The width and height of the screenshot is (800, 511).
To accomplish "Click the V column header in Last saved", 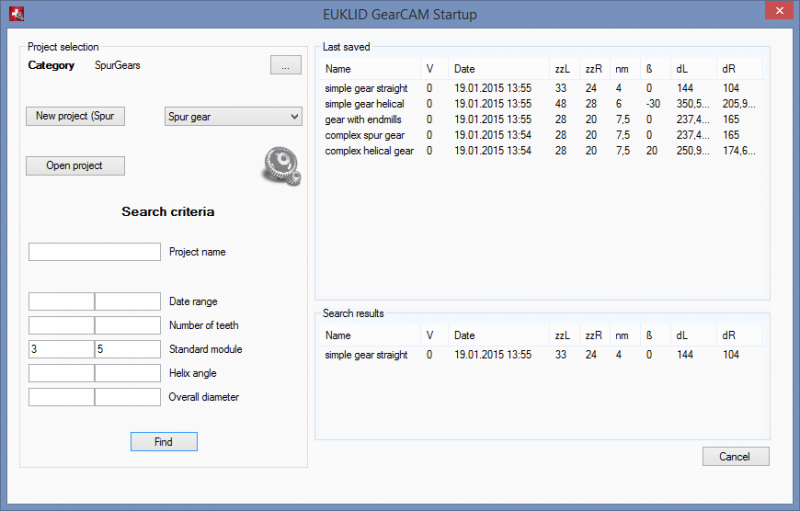I will (x=434, y=69).
